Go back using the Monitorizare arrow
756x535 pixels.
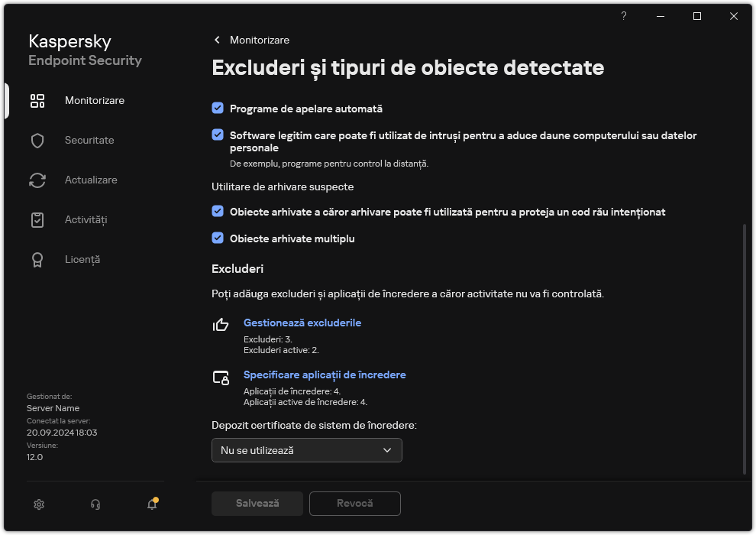pos(217,40)
